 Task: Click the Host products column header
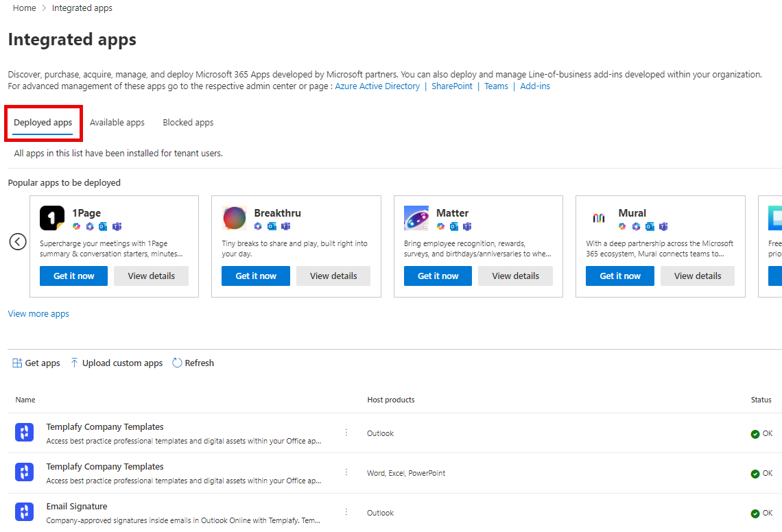pos(391,400)
